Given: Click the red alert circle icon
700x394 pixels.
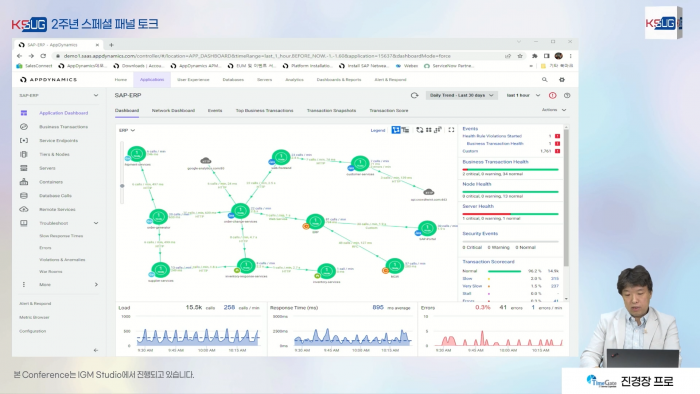Looking at the screenshot, I should [553, 95].
